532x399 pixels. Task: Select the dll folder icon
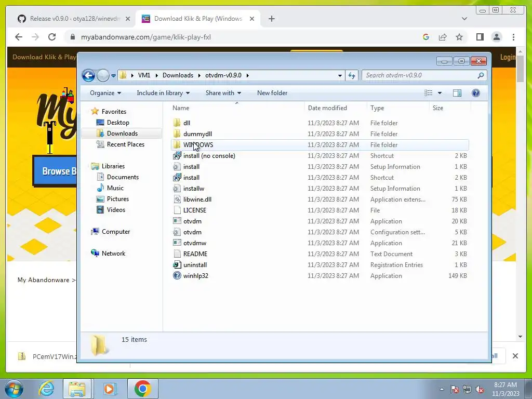tap(177, 123)
